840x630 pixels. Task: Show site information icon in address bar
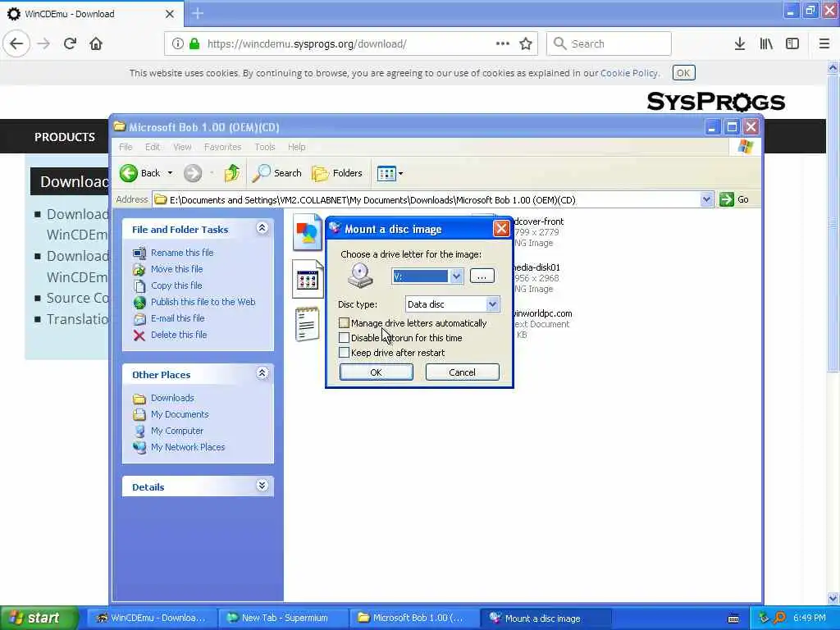pos(177,43)
